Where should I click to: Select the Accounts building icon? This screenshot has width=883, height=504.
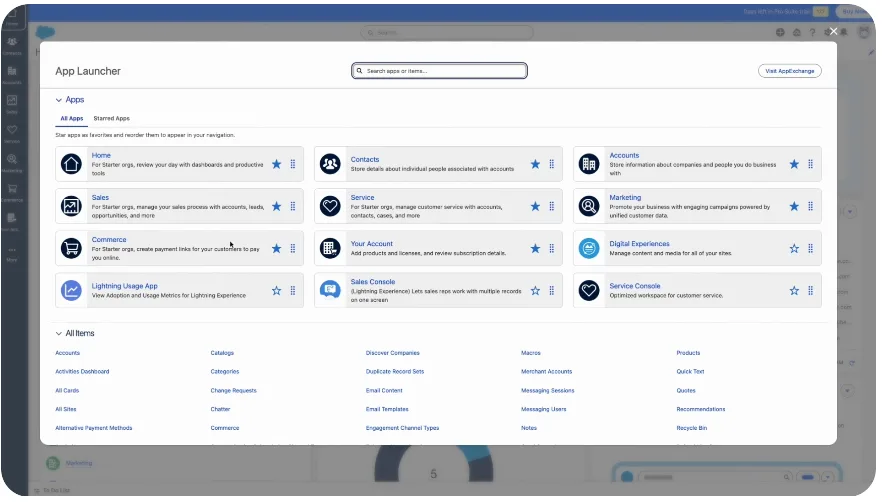coord(589,164)
